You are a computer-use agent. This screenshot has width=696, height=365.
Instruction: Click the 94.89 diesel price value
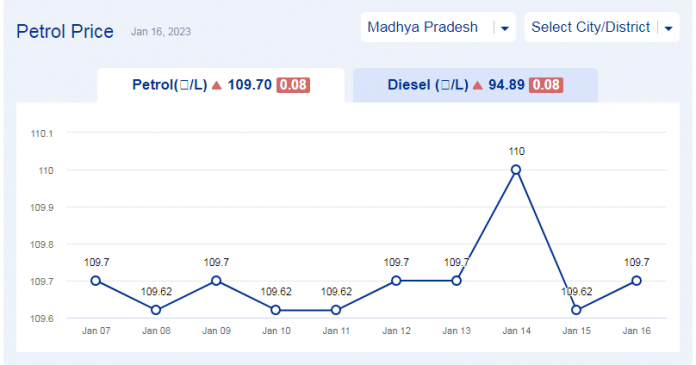506,85
